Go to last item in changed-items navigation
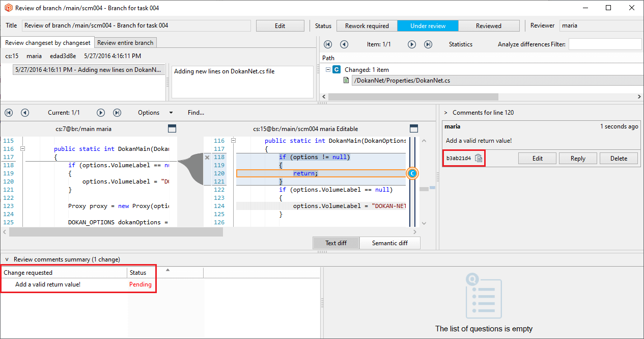This screenshot has width=644, height=339. point(428,44)
